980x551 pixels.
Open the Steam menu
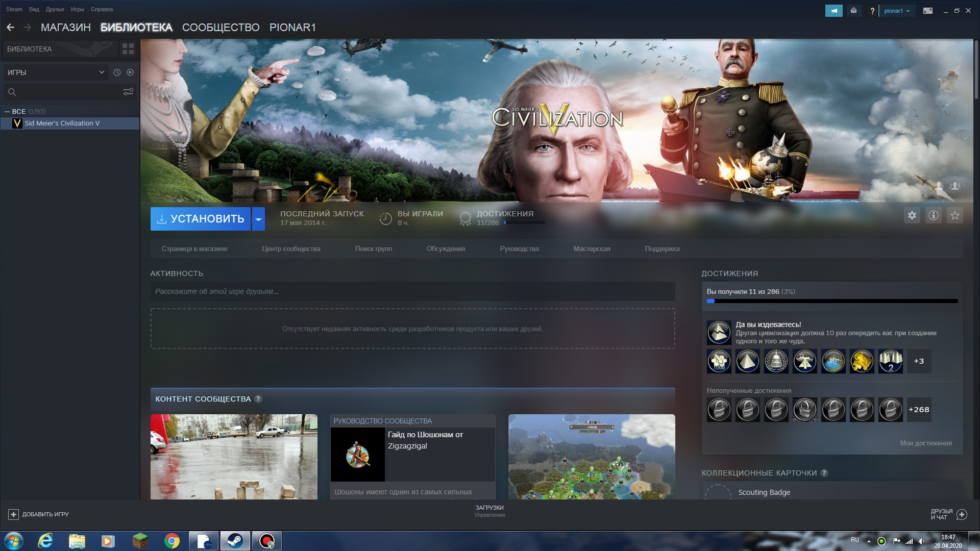coord(14,9)
